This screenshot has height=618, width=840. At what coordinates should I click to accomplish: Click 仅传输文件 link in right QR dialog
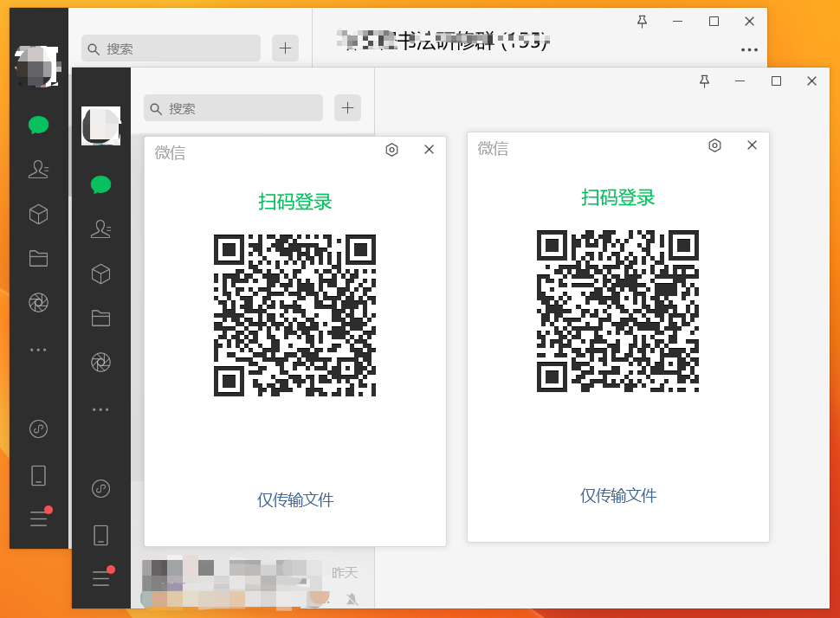coord(617,495)
